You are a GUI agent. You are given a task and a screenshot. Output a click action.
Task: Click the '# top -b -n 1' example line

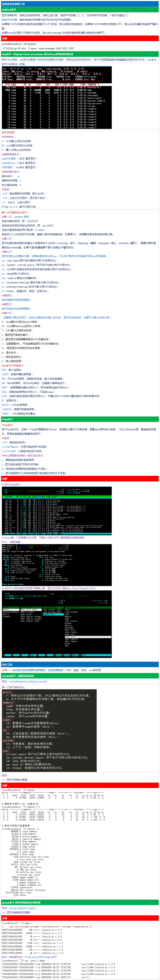19,207
